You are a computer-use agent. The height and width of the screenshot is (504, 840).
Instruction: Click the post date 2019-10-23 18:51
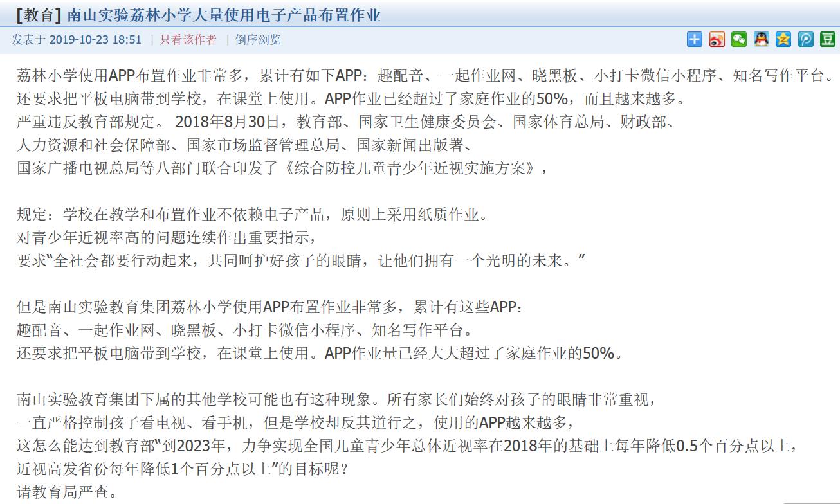[x=95, y=39]
